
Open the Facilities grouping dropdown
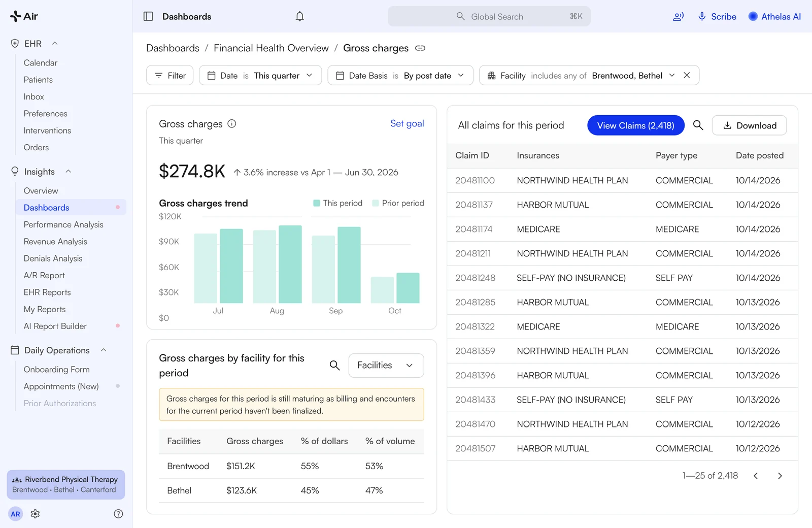click(x=386, y=366)
